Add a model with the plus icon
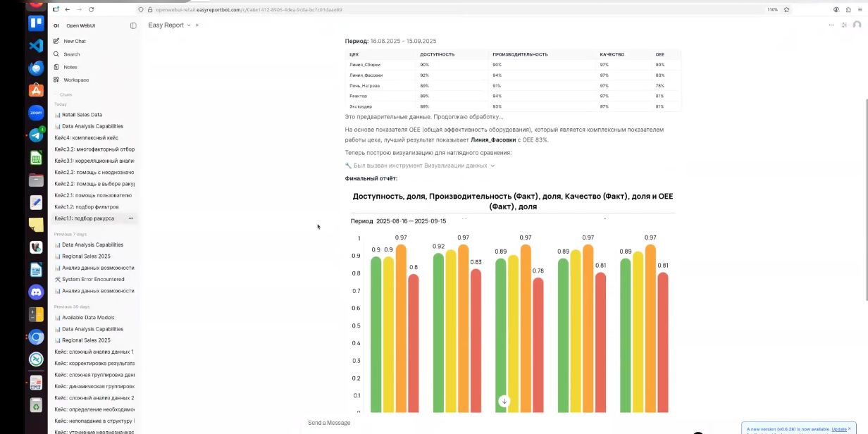868x434 pixels. pyautogui.click(x=197, y=25)
